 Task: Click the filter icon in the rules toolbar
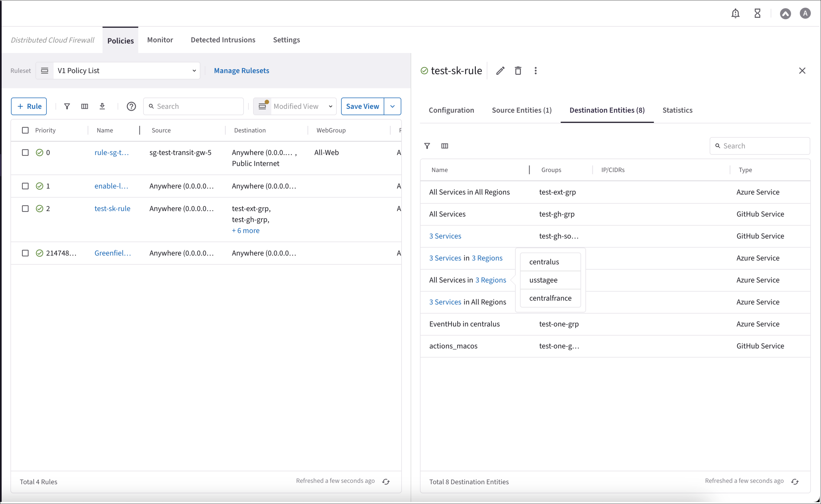67,106
